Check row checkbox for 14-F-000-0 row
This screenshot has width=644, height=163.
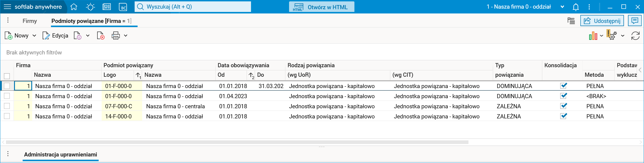[7, 116]
